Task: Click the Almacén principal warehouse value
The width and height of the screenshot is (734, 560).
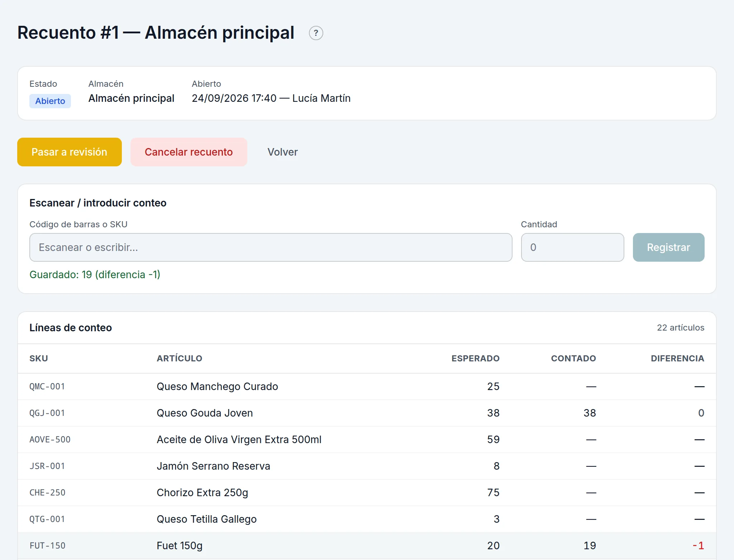Action: pos(131,98)
